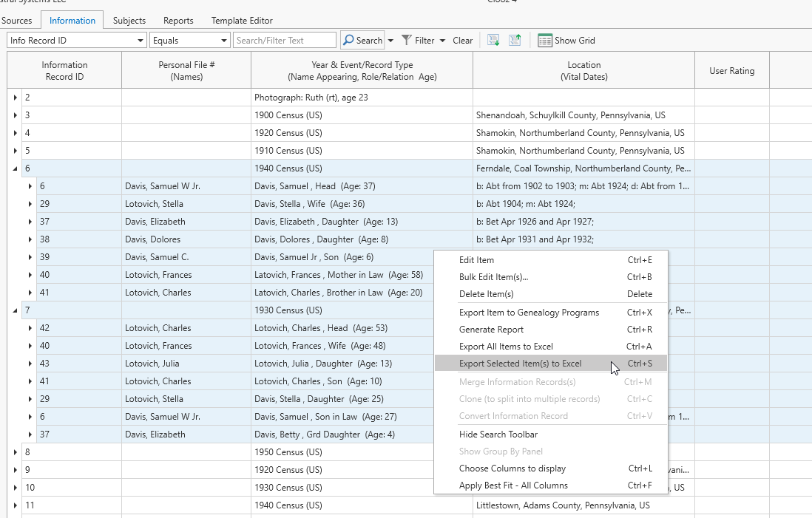Open the Search button's dropdown arrow
This screenshot has width=812, height=518.
coord(390,40)
